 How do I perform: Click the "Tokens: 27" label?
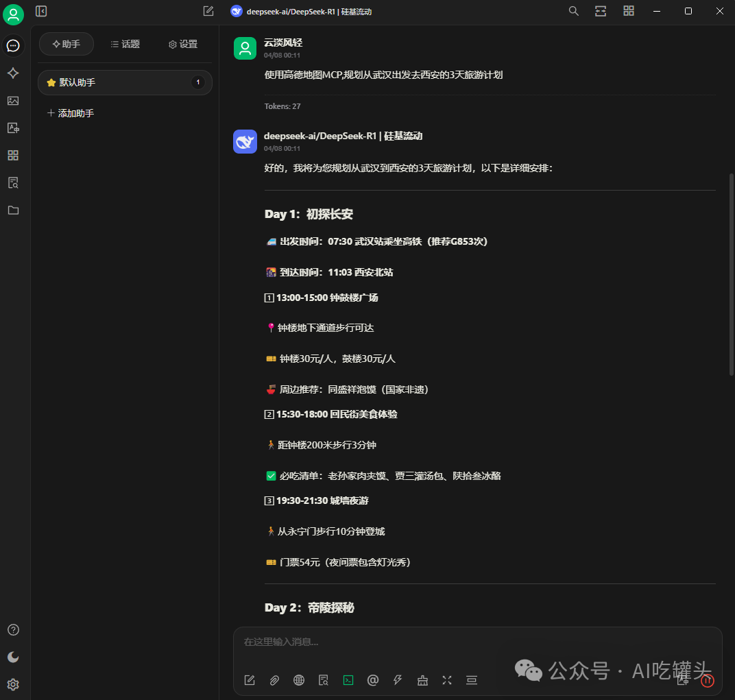coord(282,106)
